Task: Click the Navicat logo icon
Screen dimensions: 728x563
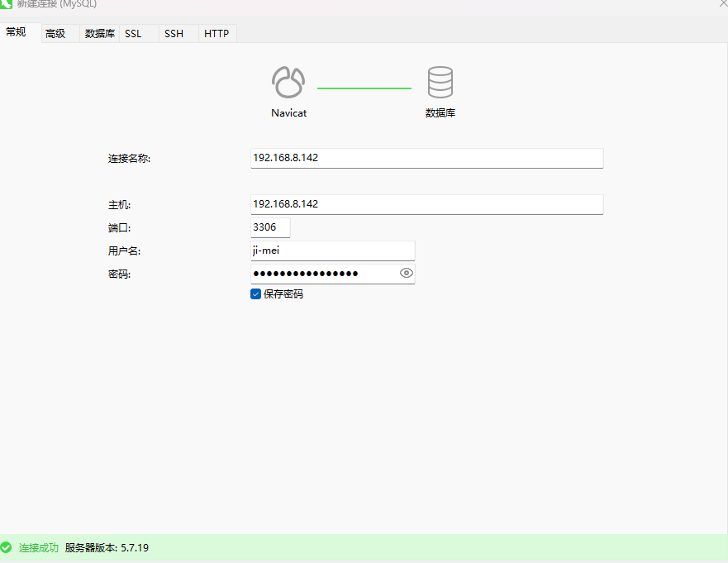Action: click(x=288, y=82)
